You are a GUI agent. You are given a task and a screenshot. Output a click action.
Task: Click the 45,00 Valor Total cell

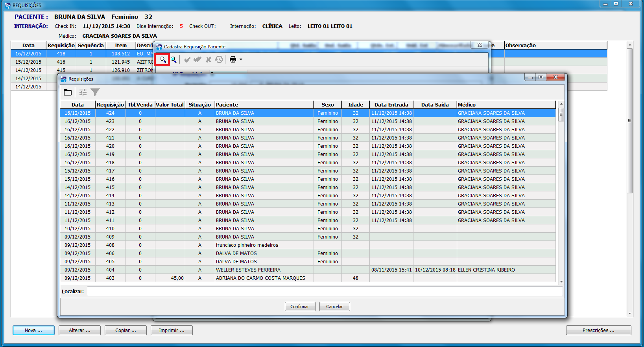pos(170,278)
